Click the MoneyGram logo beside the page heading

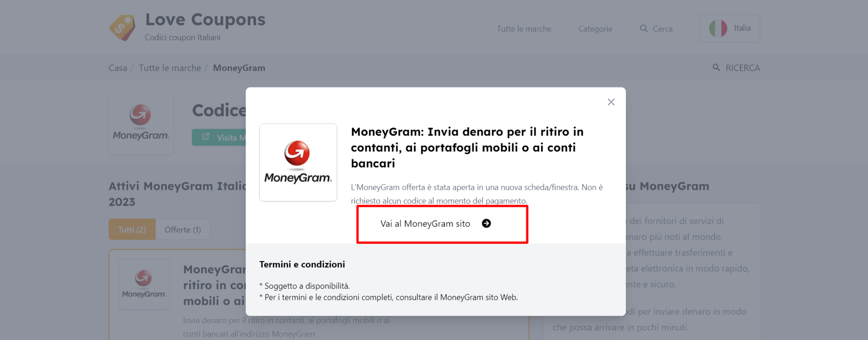click(141, 123)
